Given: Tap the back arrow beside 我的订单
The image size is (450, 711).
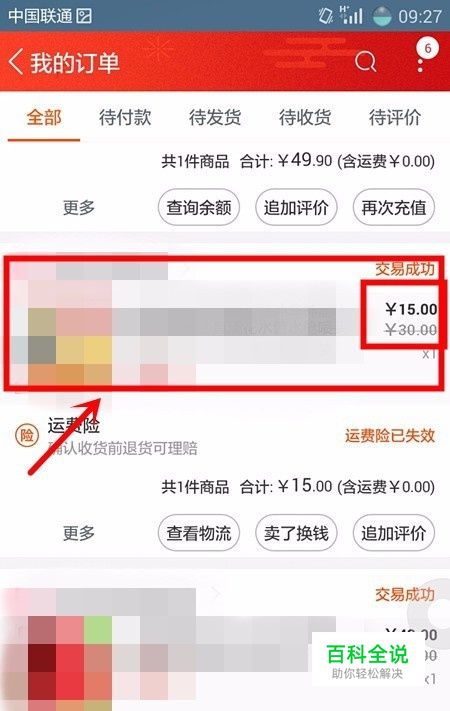Looking at the screenshot, I should 16,62.
